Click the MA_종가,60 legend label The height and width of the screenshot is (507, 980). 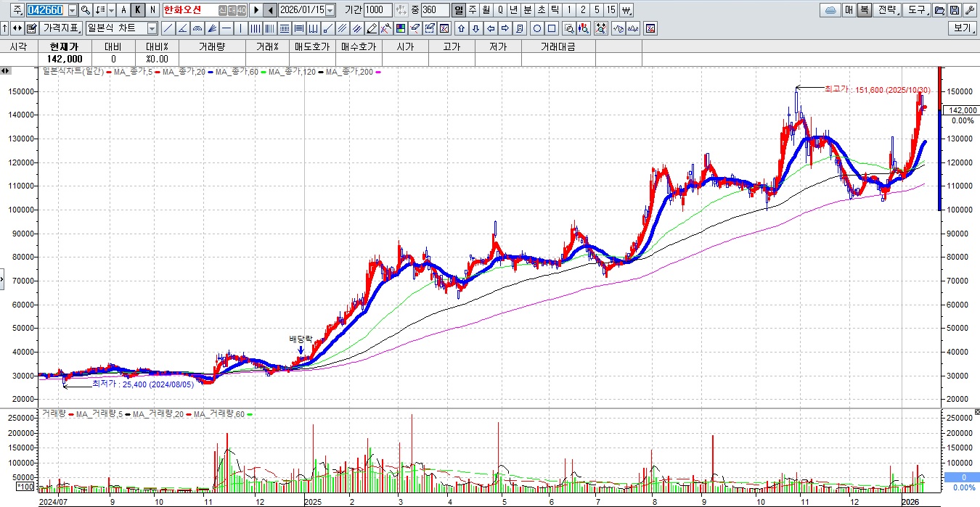[237, 72]
